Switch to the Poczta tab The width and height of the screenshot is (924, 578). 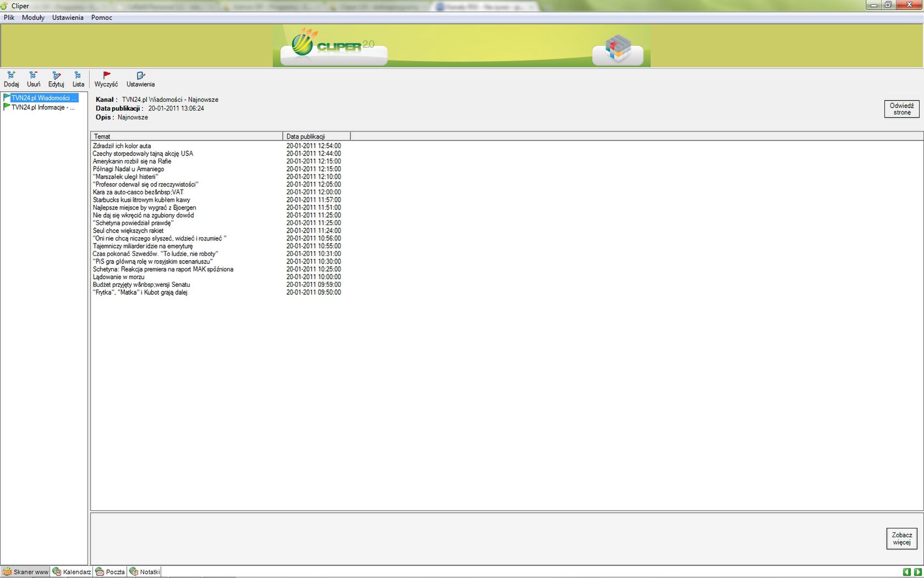click(x=111, y=572)
